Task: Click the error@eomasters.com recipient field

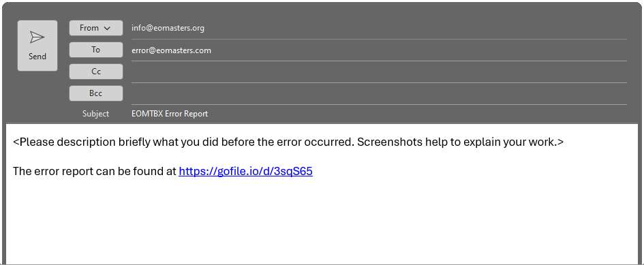Action: [x=379, y=50]
